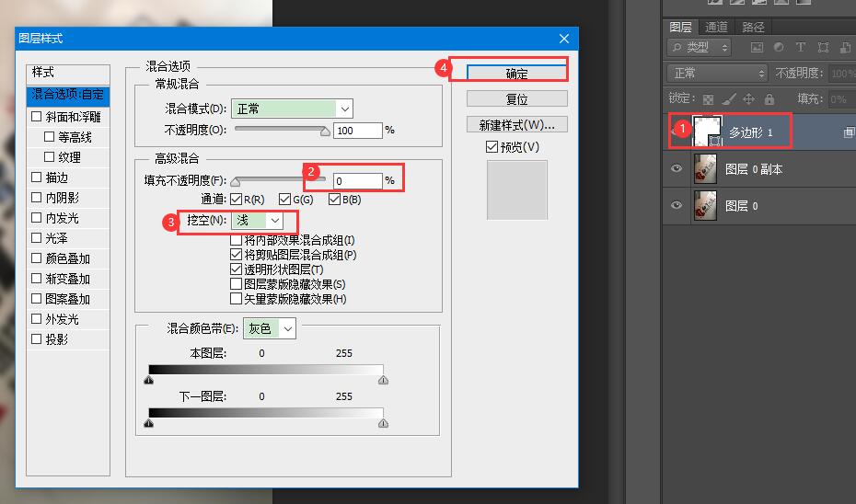The width and height of the screenshot is (856, 504).
Task: Open the 挖空(N) dropdown
Action: (x=257, y=221)
